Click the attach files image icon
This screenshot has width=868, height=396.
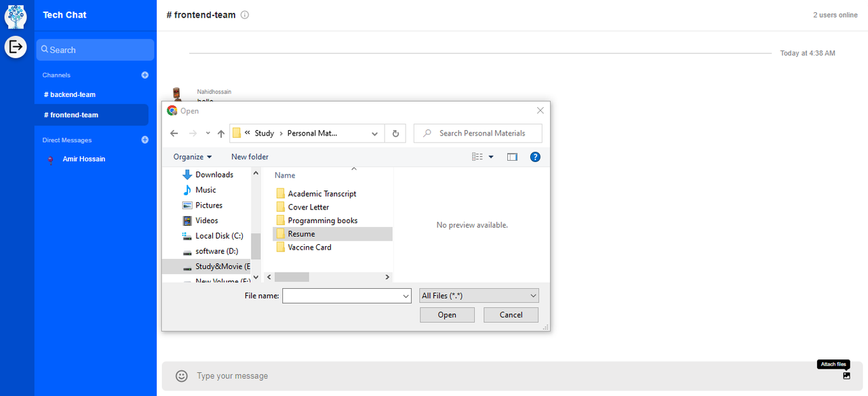click(846, 376)
